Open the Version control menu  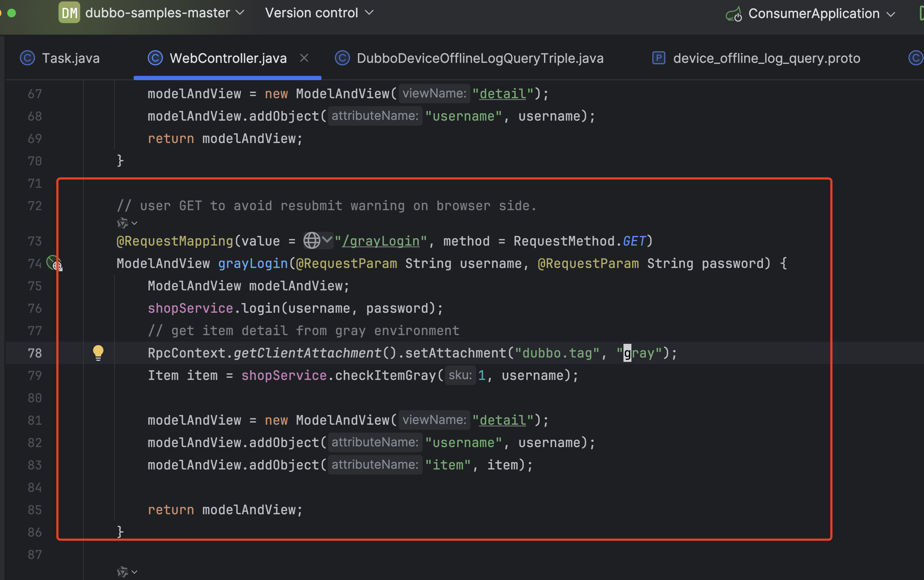tap(319, 13)
